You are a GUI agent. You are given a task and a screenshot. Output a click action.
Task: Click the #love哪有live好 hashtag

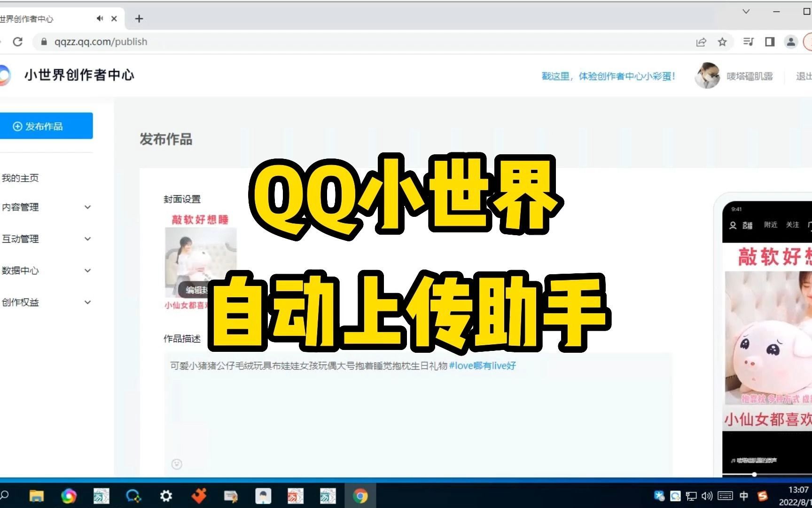[483, 365]
